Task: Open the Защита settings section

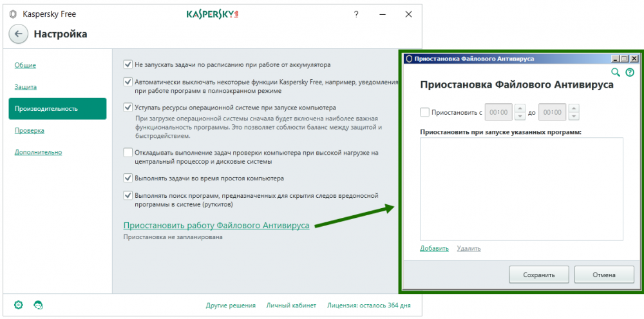Action: pyautogui.click(x=26, y=87)
